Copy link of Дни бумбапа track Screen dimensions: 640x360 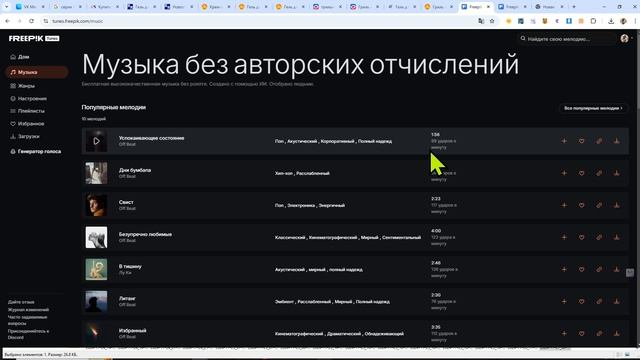pyautogui.click(x=599, y=173)
